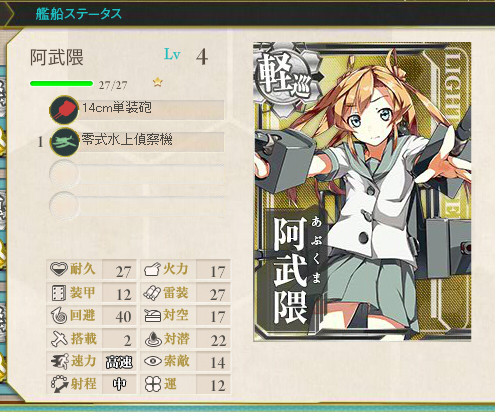Screen dimensions: 503x417
Task: Select the 零式水上偵察機 equipment slot
Action: [137, 143]
